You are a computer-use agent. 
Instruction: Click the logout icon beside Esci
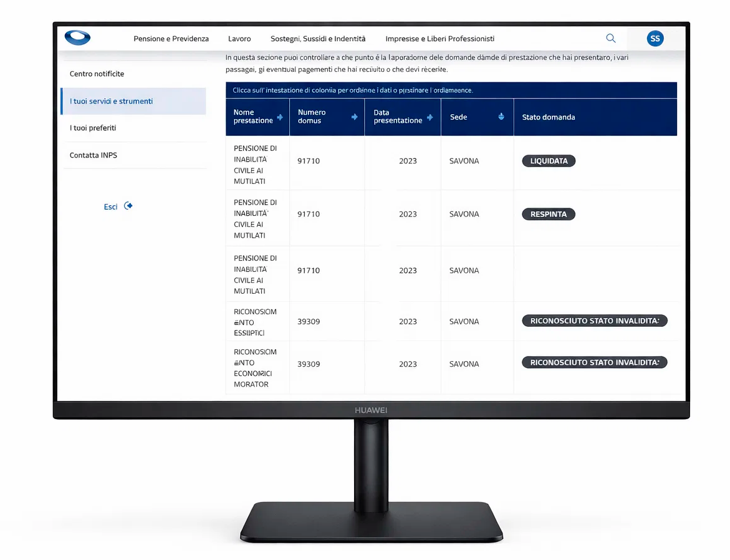click(128, 206)
